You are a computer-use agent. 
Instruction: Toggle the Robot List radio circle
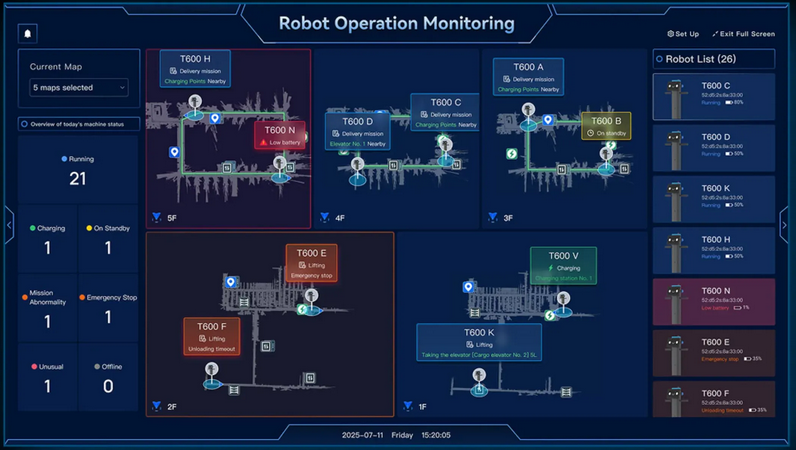coord(659,59)
